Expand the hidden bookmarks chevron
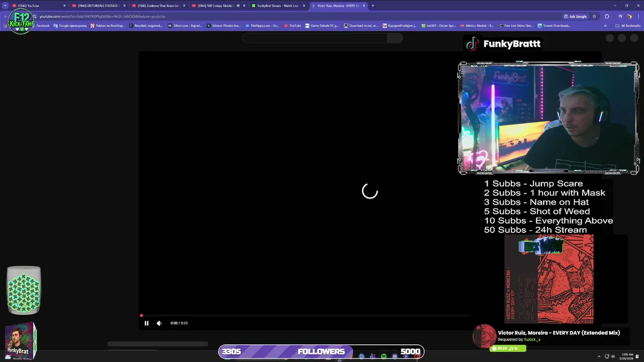 pyautogui.click(x=605, y=26)
